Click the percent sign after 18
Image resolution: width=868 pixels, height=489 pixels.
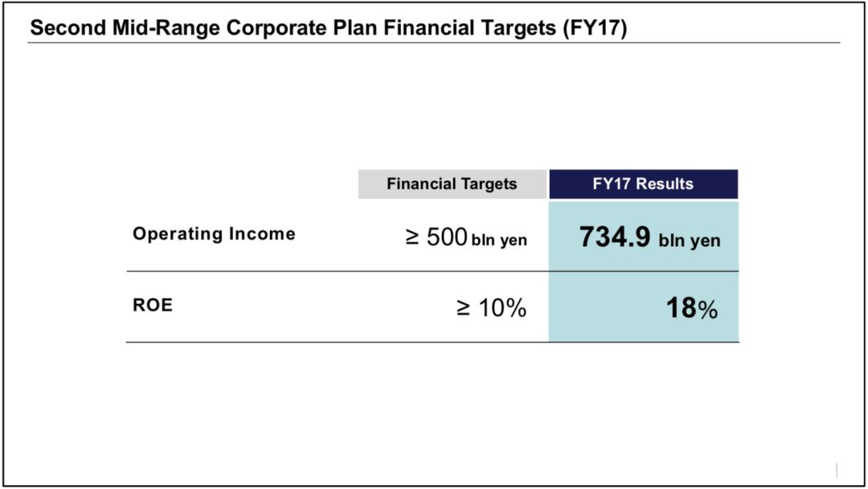(708, 310)
